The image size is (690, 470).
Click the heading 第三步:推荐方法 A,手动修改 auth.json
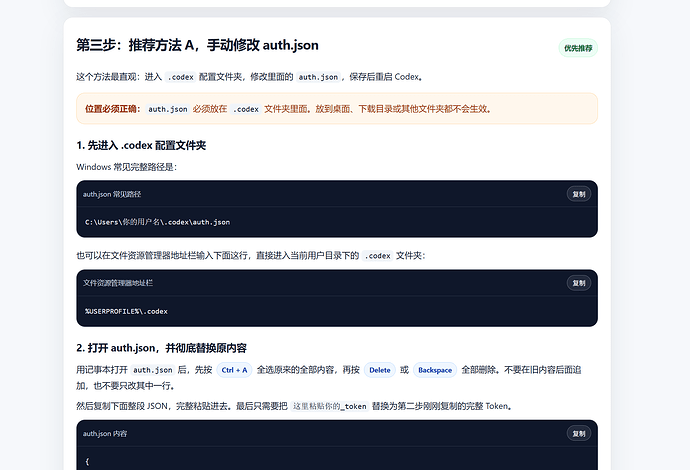(x=197, y=45)
